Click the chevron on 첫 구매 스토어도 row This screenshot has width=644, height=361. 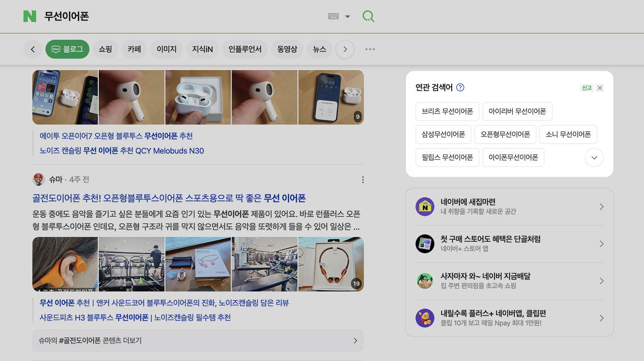[x=601, y=244]
